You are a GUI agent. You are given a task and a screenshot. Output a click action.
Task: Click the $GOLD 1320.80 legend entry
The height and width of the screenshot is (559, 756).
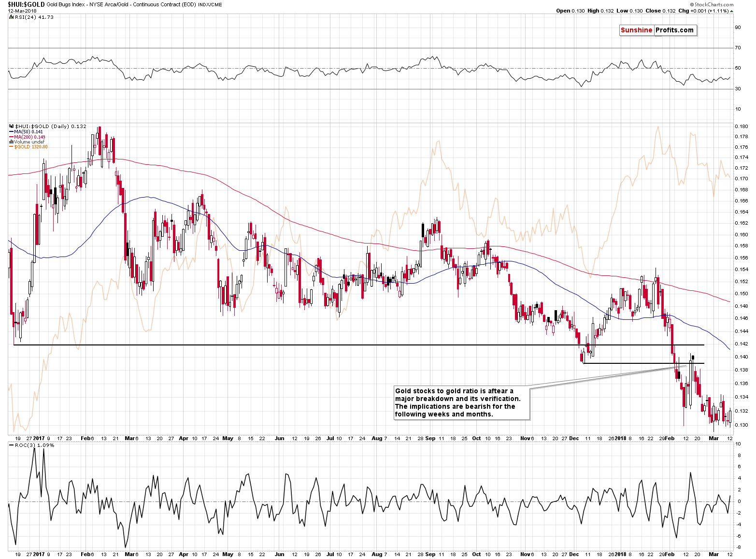click(x=29, y=147)
